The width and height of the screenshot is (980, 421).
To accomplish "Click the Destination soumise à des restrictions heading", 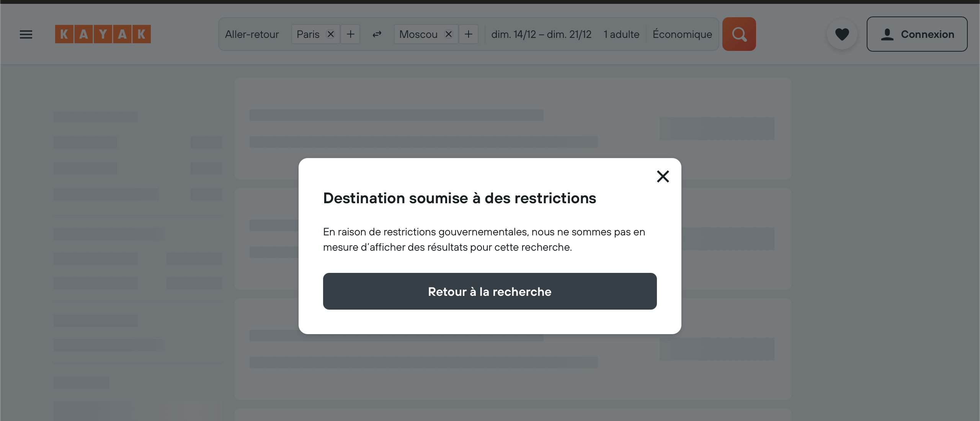I will (x=460, y=198).
